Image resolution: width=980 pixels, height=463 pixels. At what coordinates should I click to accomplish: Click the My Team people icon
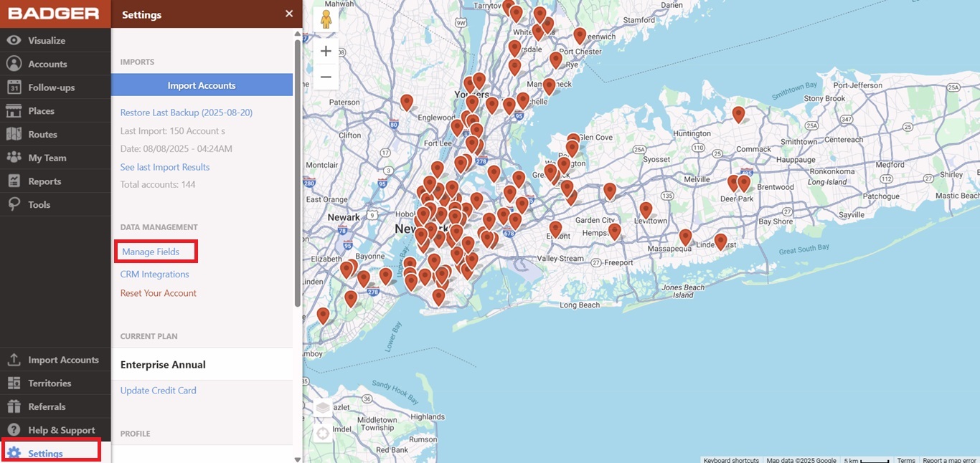coord(14,158)
